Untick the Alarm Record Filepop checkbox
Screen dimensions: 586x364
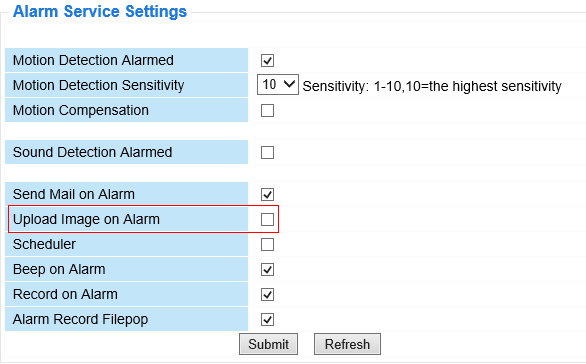[267, 320]
